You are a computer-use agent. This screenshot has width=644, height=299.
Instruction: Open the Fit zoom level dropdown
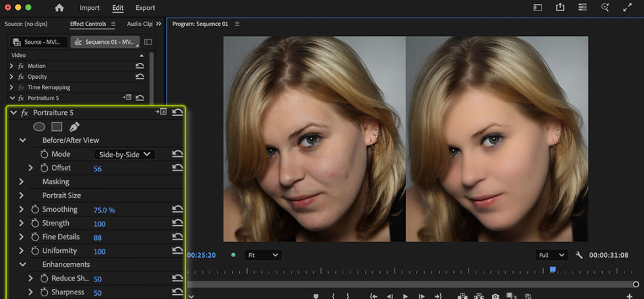tap(262, 255)
